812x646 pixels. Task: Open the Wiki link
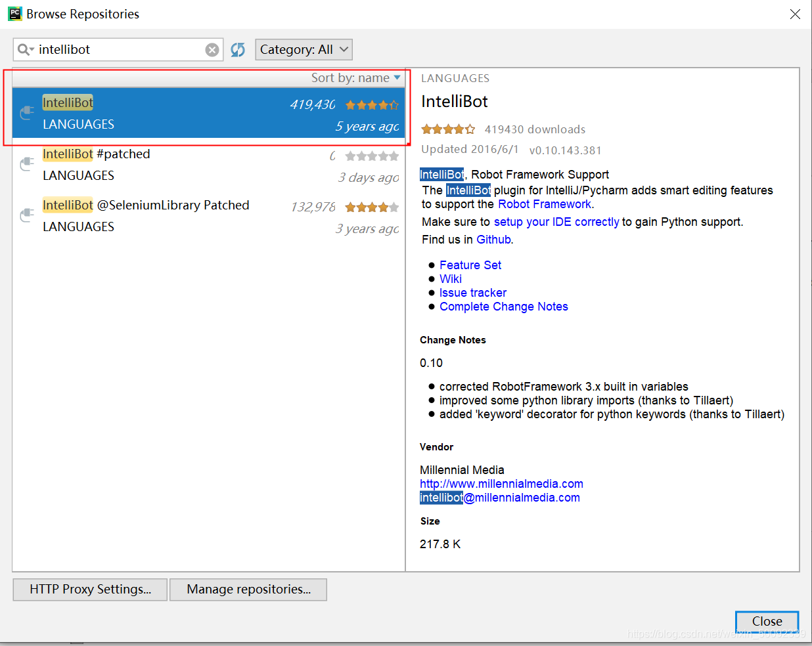point(451,279)
